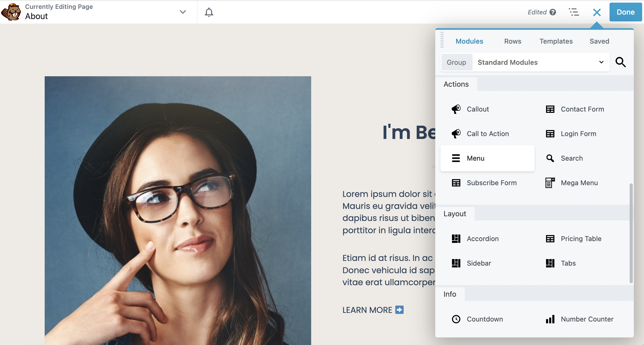
Task: Click the notification bell icon
Action: [x=209, y=11]
